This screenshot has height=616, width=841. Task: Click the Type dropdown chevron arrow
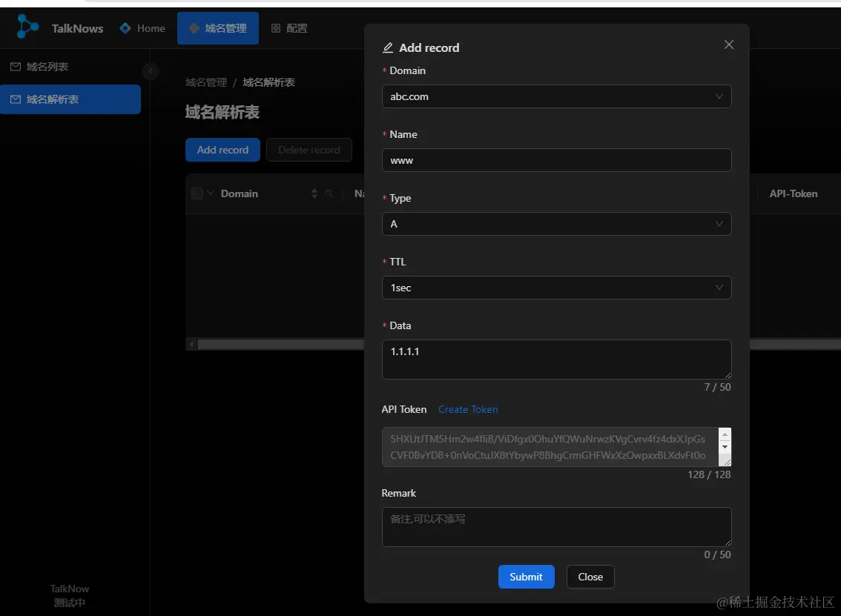click(719, 224)
